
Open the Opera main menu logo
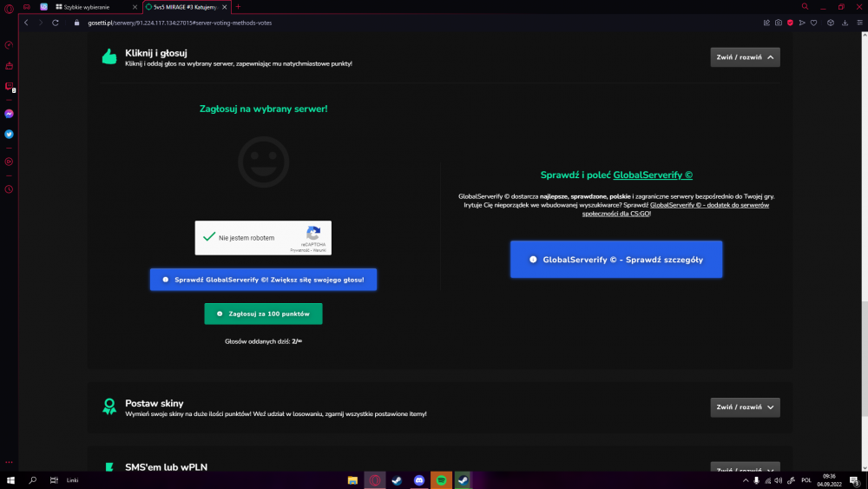(9, 9)
